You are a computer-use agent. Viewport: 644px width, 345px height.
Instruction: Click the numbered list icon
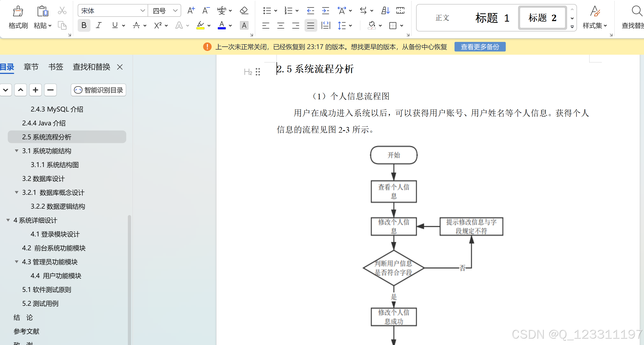288,11
